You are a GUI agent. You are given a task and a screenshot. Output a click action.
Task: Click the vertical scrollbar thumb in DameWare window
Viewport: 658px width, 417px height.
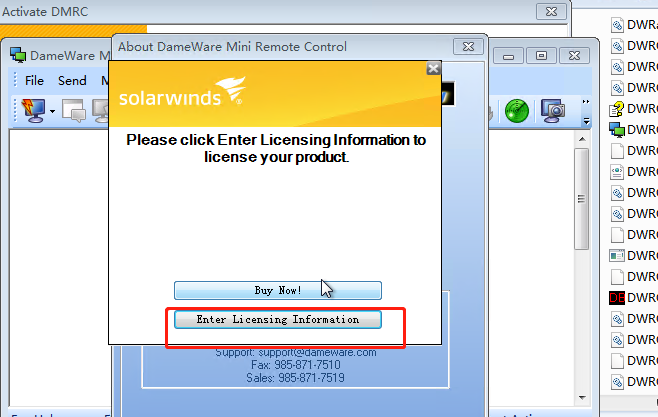pyautogui.click(x=582, y=199)
